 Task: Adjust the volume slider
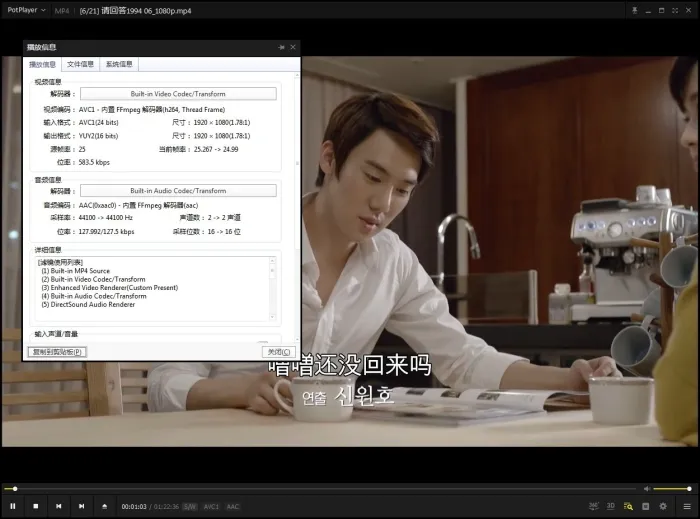pos(672,489)
